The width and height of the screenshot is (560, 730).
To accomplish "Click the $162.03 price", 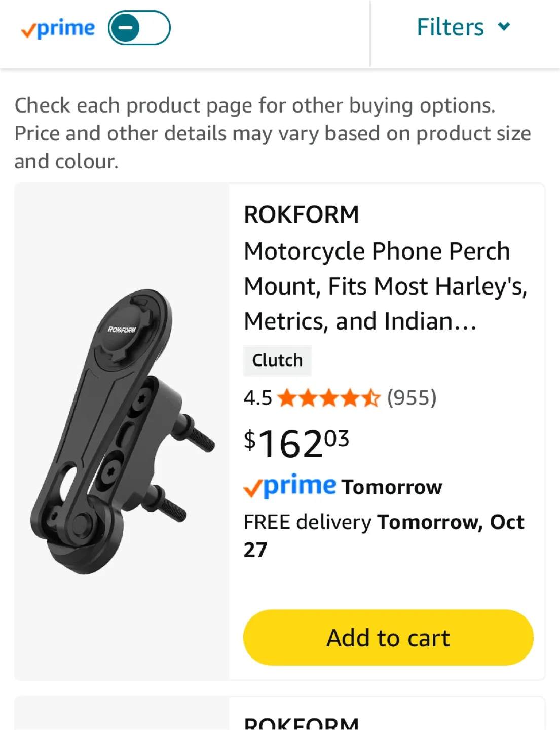I will tap(296, 444).
